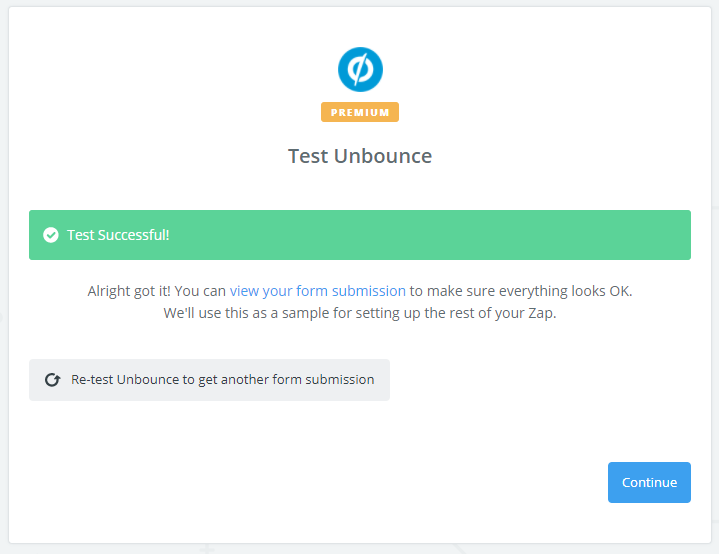Click the 'Test Unbounce' heading
719x554 pixels.
pos(360,156)
